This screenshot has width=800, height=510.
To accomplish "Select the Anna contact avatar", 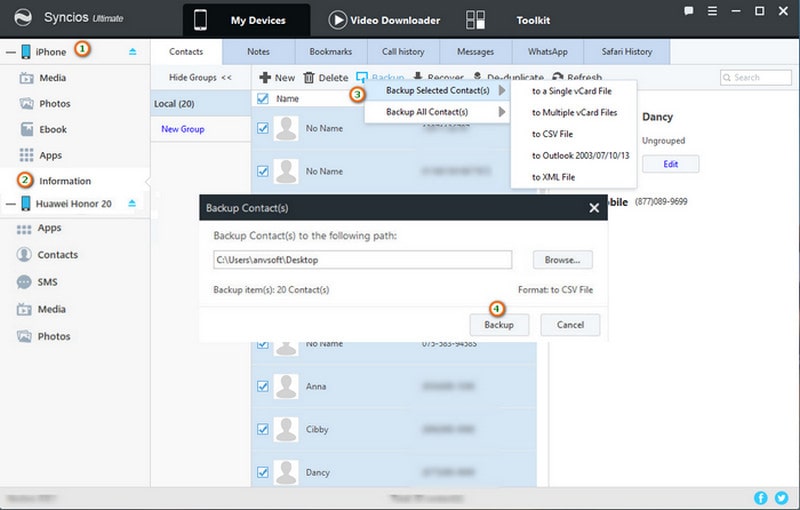I will click(x=286, y=387).
